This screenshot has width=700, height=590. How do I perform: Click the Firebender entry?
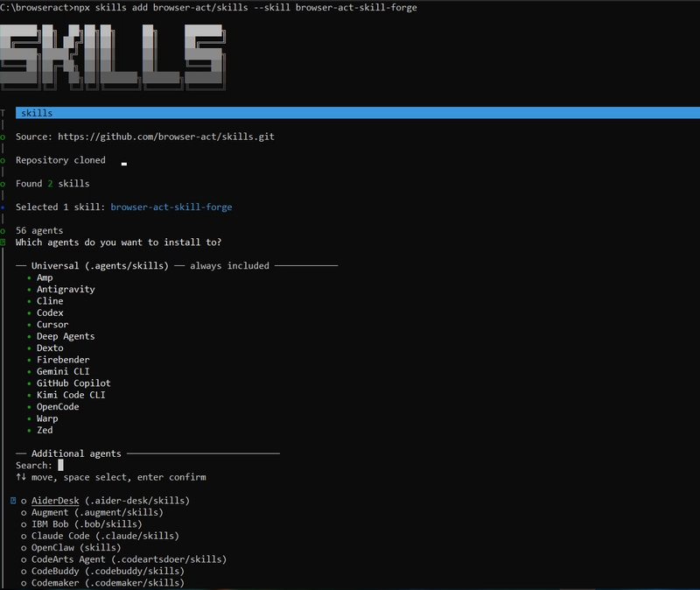coord(63,360)
